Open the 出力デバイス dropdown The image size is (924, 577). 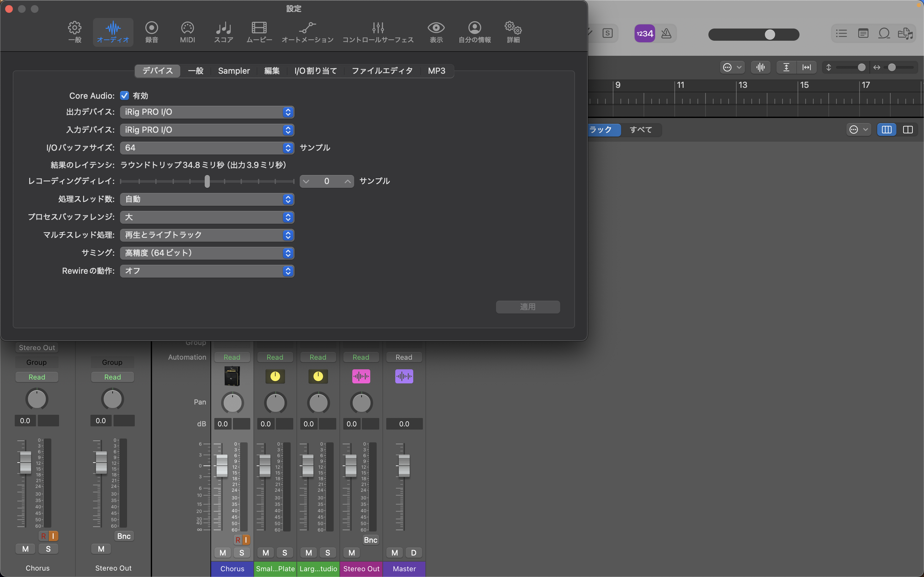click(207, 112)
